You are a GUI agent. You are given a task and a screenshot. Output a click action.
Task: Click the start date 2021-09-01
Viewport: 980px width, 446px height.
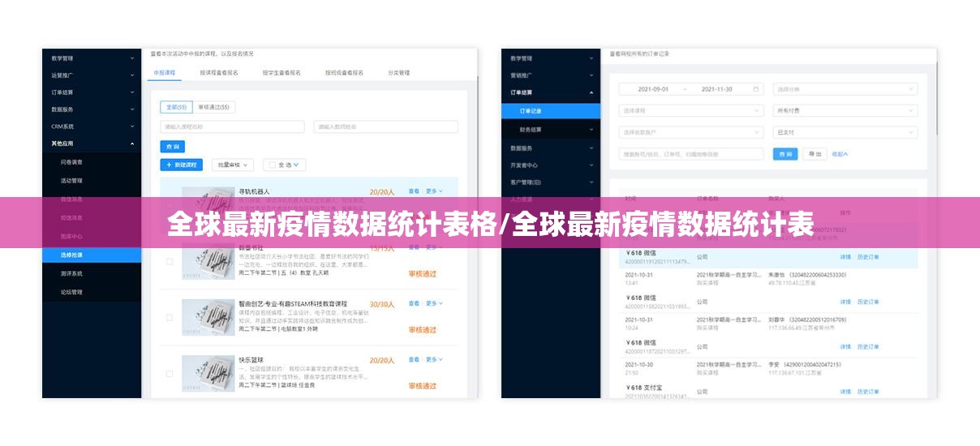[x=653, y=89]
